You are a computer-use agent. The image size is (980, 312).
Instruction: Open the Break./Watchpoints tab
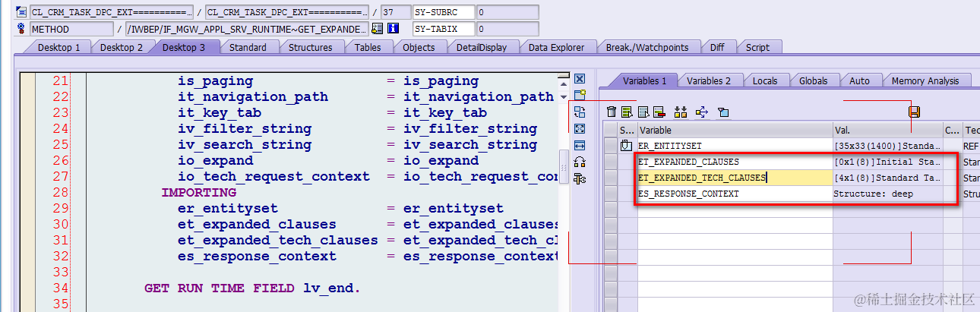646,47
